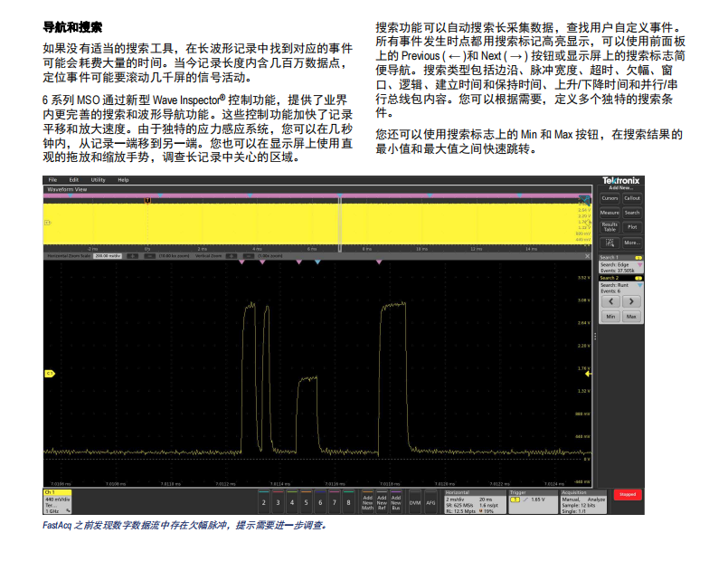Add new Cursors
The width and height of the screenshot is (728, 571).
point(610,198)
